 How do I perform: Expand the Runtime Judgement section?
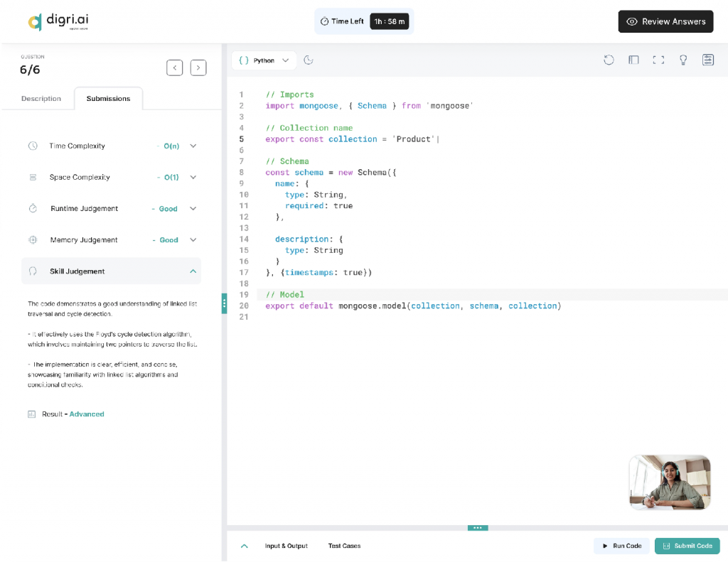193,209
